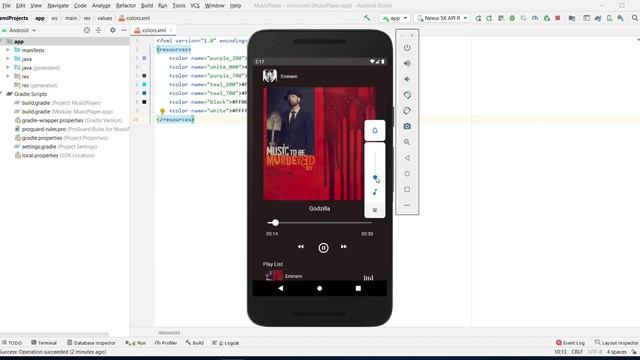Tap the equalizer bars icon in playlist

pos(368,278)
